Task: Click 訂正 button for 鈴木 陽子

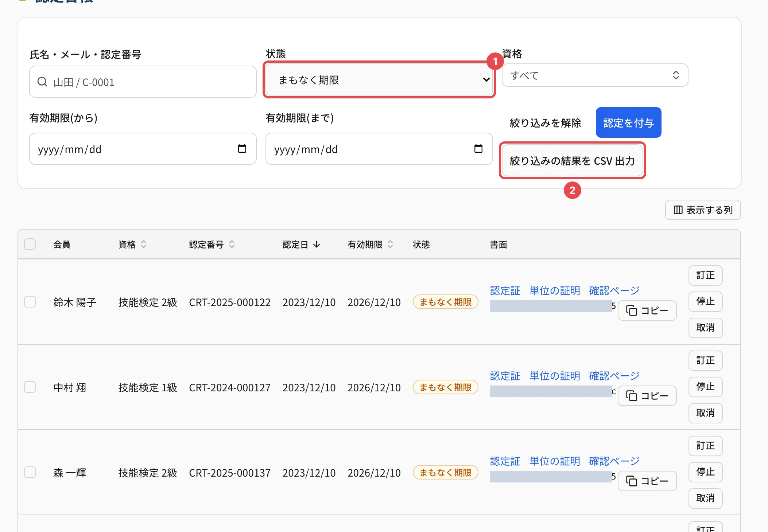Action: pyautogui.click(x=706, y=275)
